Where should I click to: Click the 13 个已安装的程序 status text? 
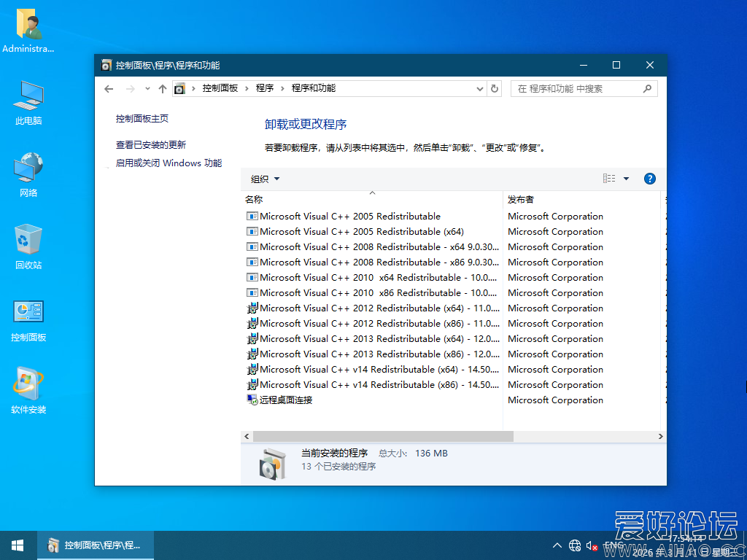point(338,467)
